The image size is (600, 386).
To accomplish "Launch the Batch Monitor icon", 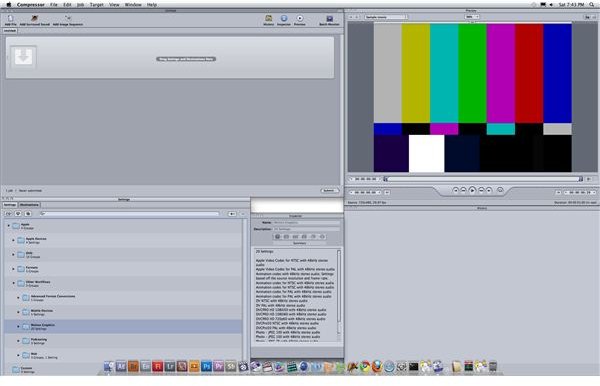I will 329,19.
